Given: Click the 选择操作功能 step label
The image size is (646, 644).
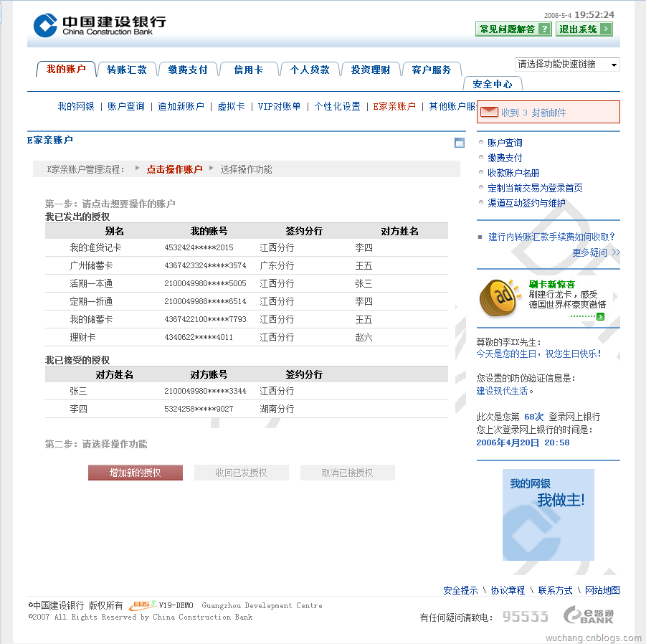Looking at the screenshot, I should coord(246,169).
